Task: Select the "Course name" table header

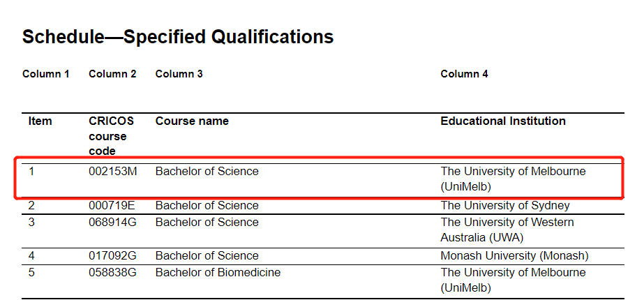Action: [x=192, y=121]
